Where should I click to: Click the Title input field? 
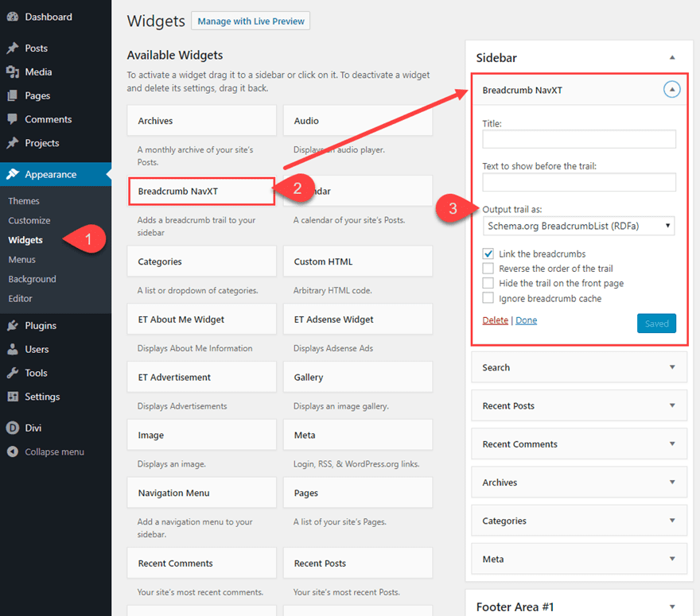(x=579, y=139)
